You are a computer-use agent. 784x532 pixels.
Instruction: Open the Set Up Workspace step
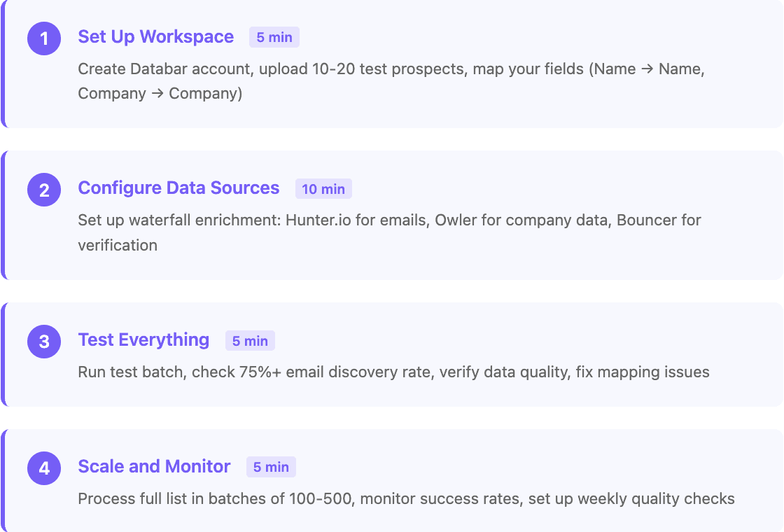pyautogui.click(x=155, y=36)
